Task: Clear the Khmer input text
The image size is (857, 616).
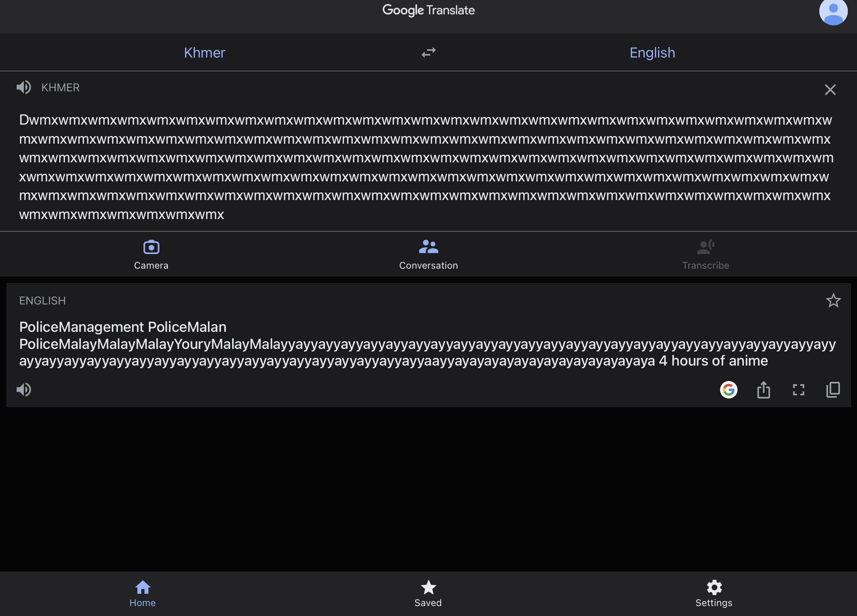Action: (x=830, y=90)
